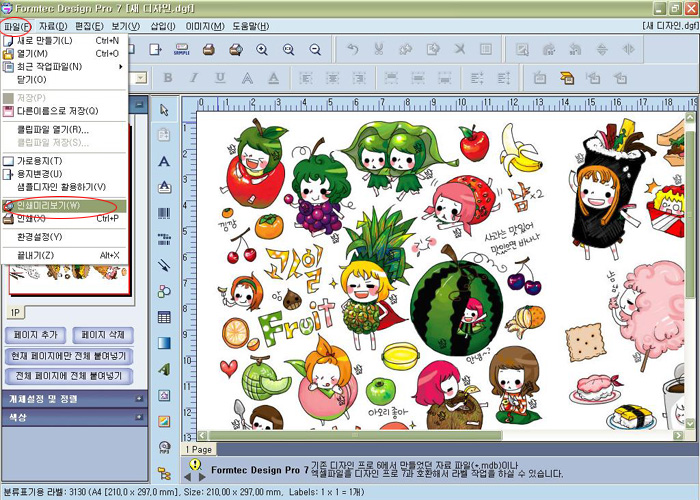Choose 용지변경(U) menu entry
Viewport: 700px width, 500px height.
64,174
